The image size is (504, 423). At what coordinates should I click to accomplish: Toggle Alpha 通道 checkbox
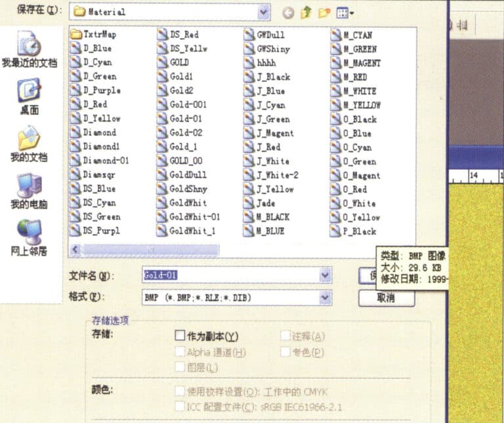pyautogui.click(x=180, y=352)
